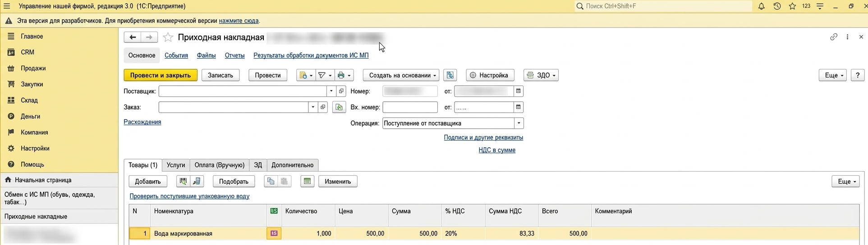This screenshot has width=868, height=245.
Task: Click the IIS column header icon
Action: 274,211
